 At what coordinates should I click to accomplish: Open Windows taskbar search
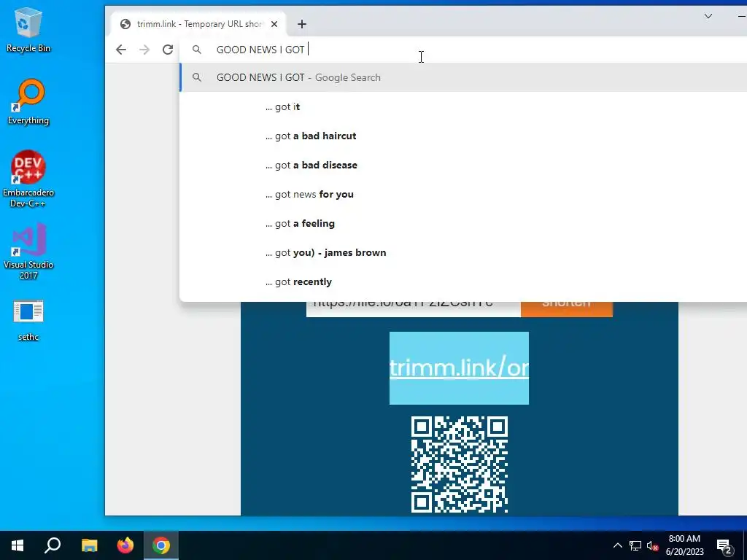pos(53,545)
